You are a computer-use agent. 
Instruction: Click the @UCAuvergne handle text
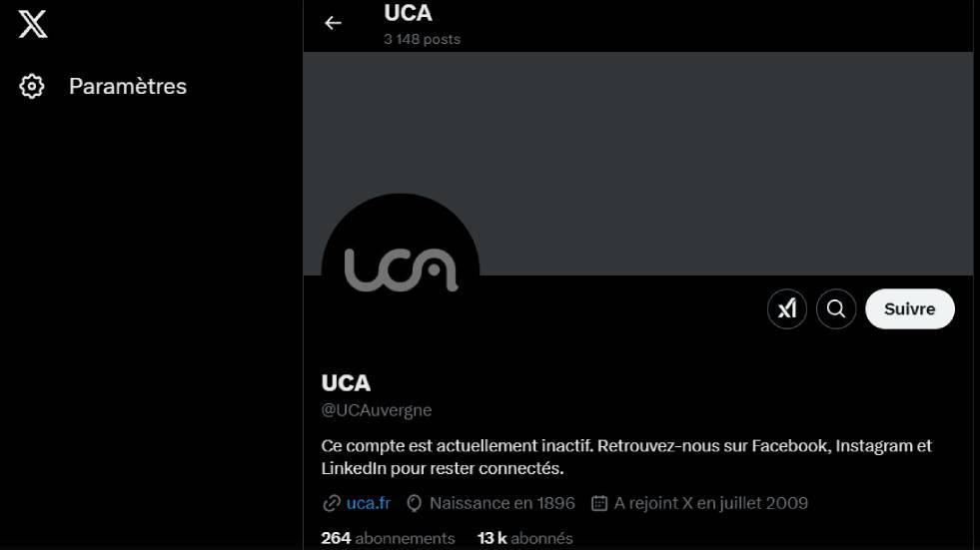point(377,410)
